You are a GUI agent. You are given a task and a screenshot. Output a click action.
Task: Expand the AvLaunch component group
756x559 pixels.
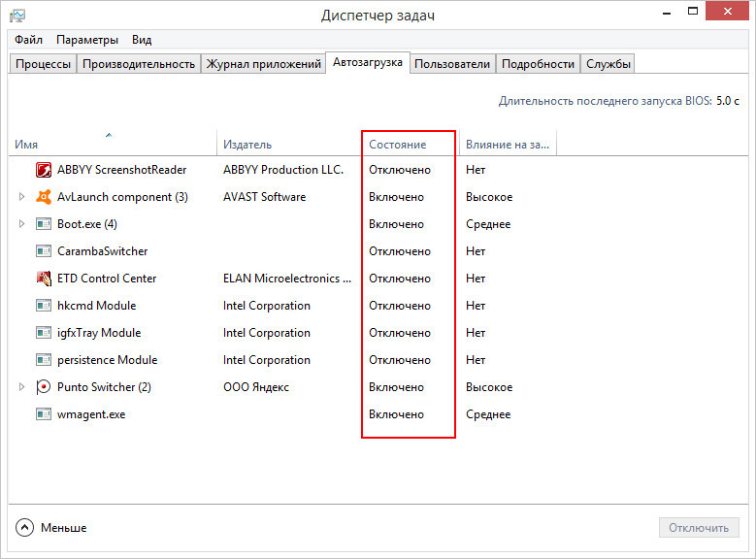tap(21, 197)
